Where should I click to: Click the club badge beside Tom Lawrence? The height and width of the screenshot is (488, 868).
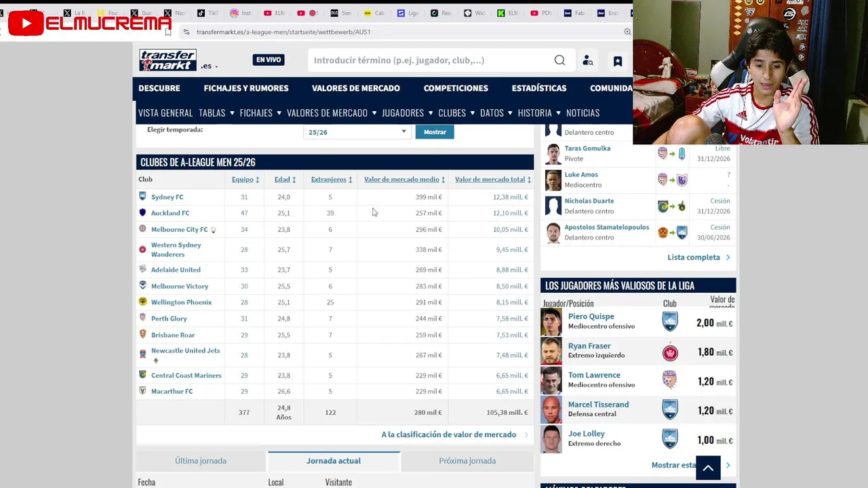(670, 381)
